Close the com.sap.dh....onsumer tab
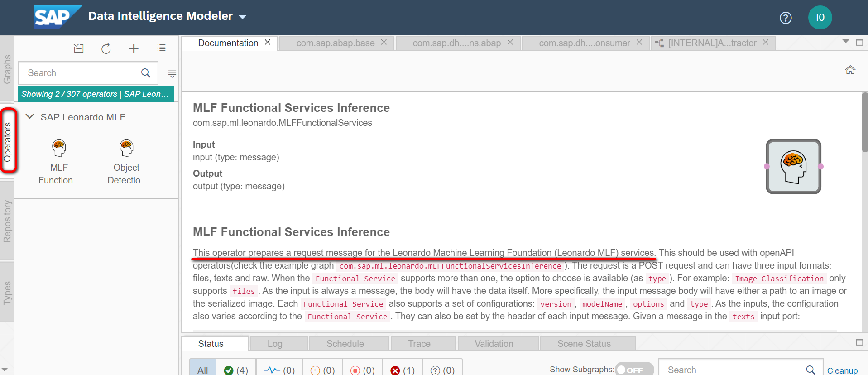The width and height of the screenshot is (868, 375). click(639, 42)
